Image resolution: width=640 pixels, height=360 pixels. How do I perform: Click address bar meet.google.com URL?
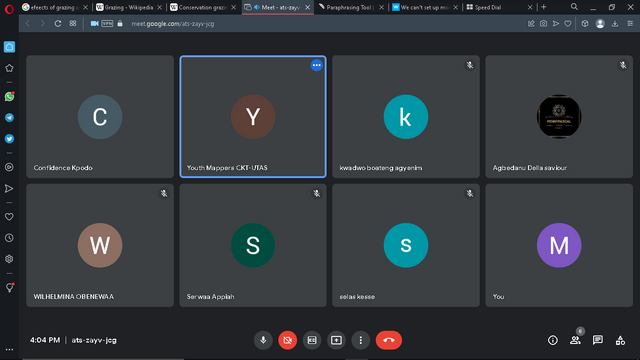click(173, 24)
